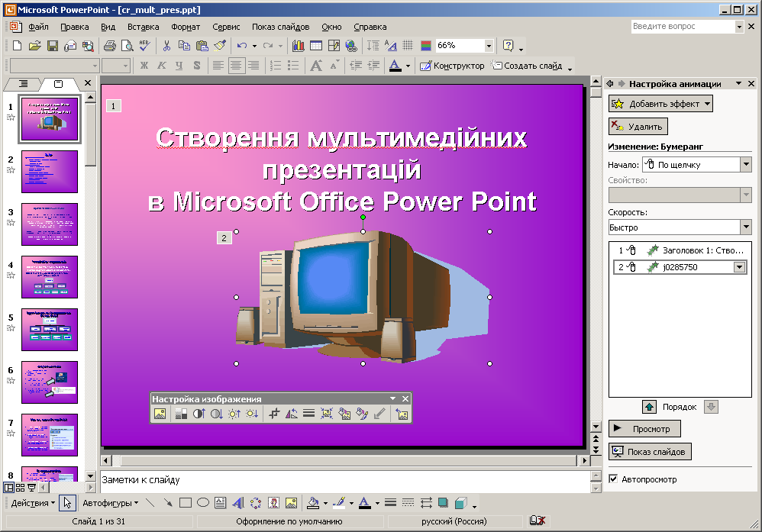
Task: Save the presentation with diskette icon
Action: [53, 46]
